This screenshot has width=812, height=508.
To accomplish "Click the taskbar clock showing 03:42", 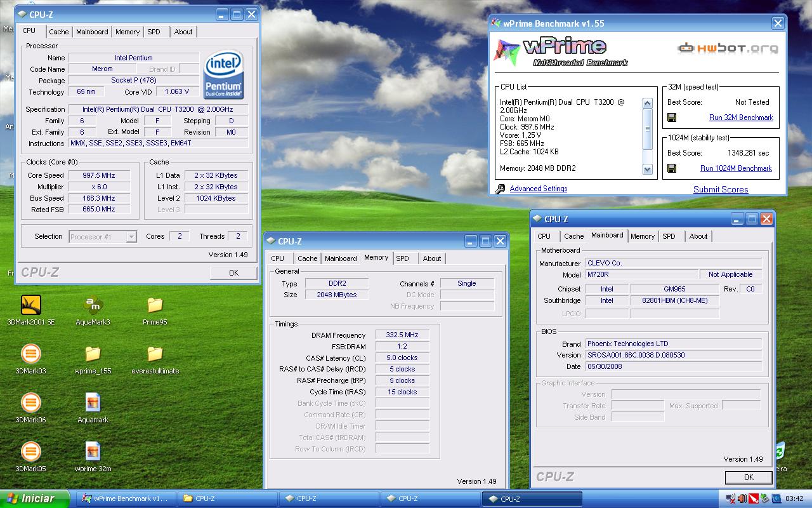I will (794, 498).
